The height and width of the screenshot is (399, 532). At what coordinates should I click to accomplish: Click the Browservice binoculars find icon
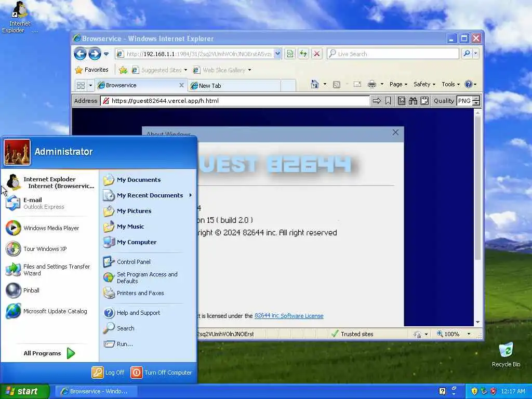point(413,101)
